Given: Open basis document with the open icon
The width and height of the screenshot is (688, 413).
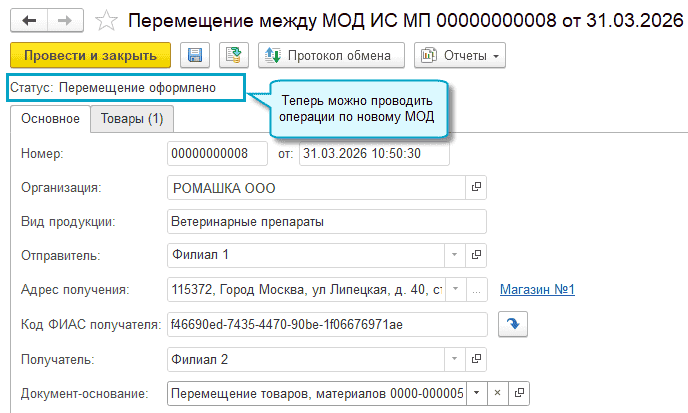Looking at the screenshot, I should [x=519, y=393].
